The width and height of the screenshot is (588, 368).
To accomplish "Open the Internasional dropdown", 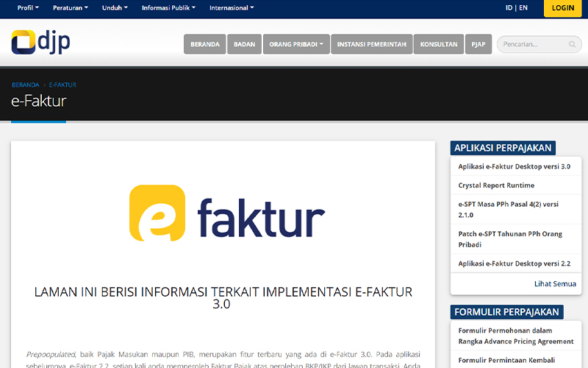I will (232, 8).
